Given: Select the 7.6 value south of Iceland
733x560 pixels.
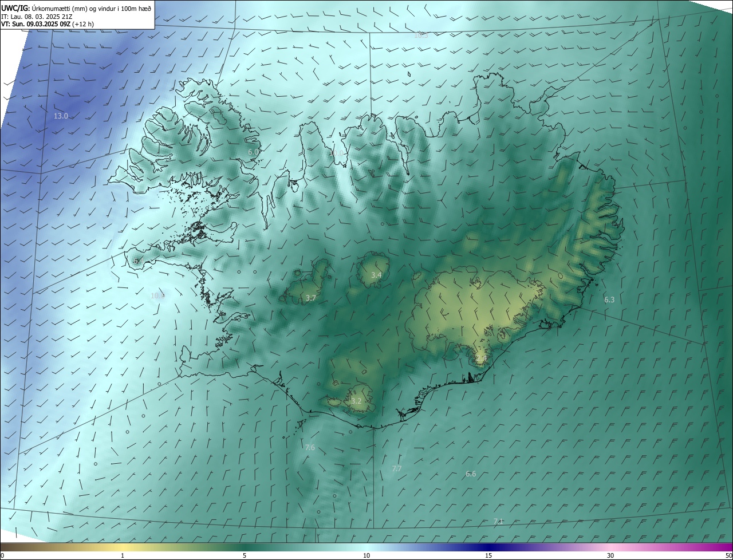Looking at the screenshot, I should (310, 448).
